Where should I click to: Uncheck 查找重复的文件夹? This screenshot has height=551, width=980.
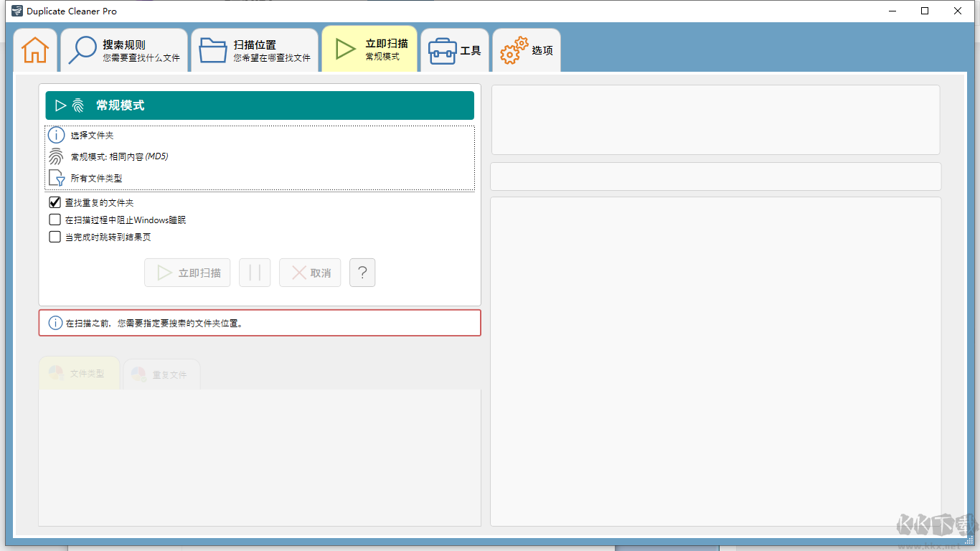[x=55, y=202]
